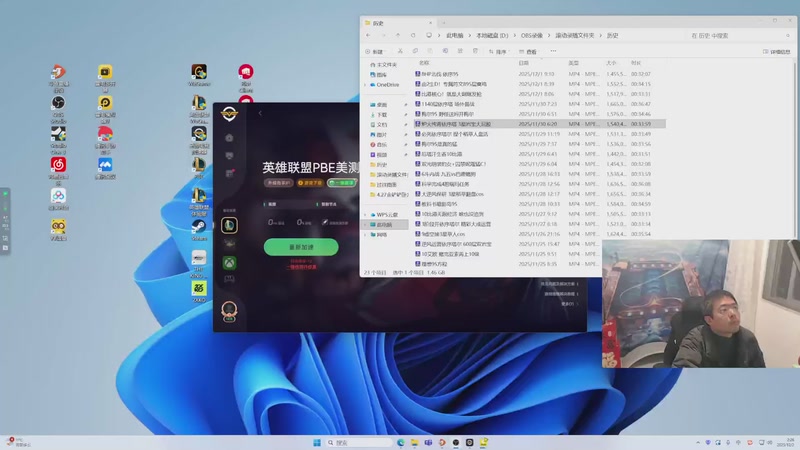Select the video file dated 2025/12/1 9:10
This screenshot has height=450, width=800.
click(x=539, y=74)
